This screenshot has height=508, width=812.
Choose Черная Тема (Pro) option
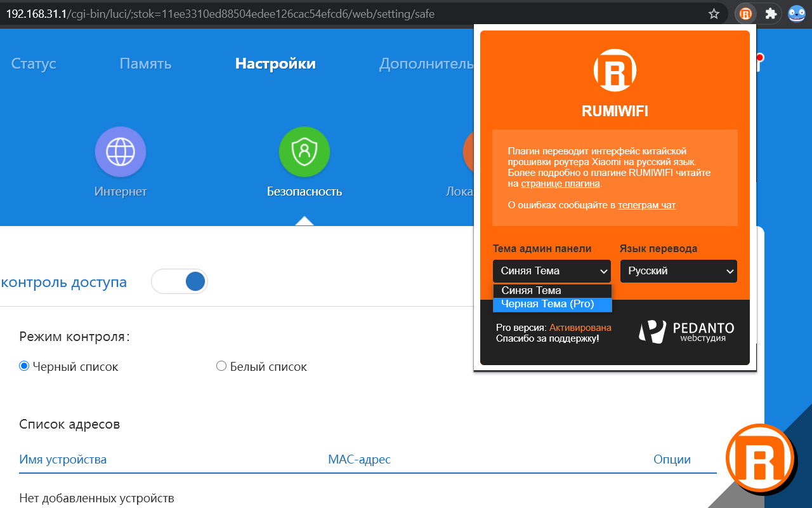click(x=552, y=304)
